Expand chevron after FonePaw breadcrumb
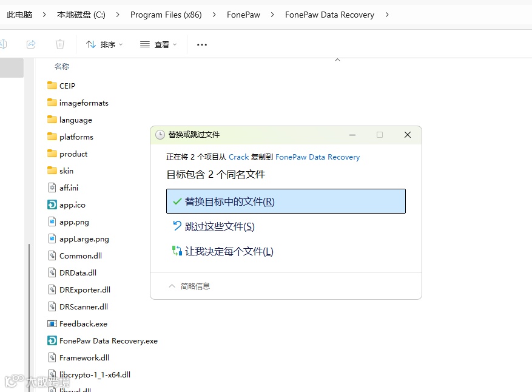This screenshot has height=392, width=532. coord(272,15)
